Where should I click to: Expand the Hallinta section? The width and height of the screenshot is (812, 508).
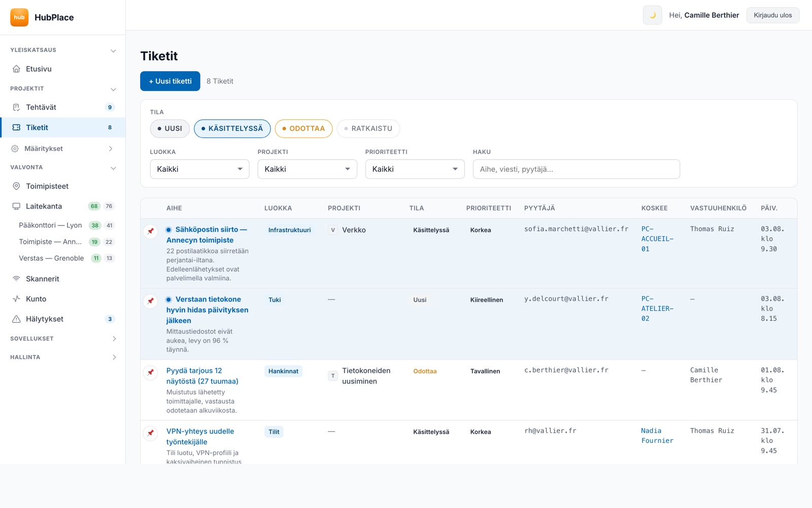point(114,357)
